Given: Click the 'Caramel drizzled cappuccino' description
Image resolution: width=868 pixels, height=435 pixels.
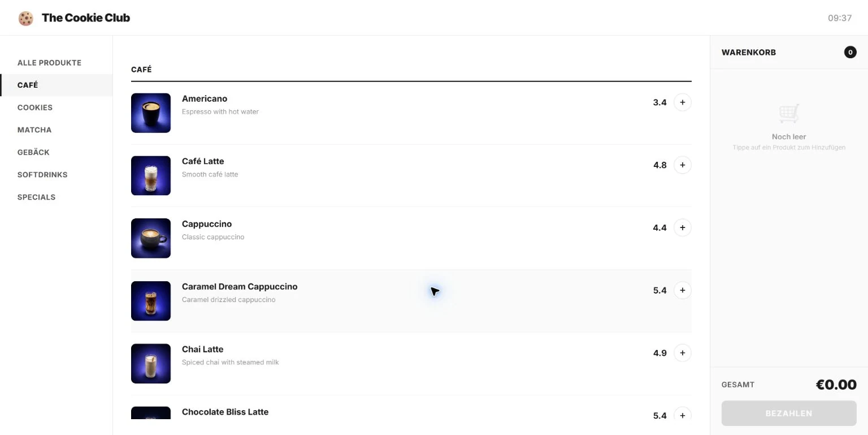Looking at the screenshot, I should click(x=229, y=300).
